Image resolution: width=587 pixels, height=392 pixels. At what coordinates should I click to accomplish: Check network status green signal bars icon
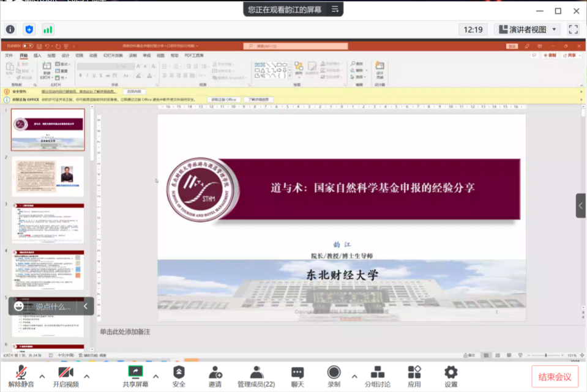[48, 29]
